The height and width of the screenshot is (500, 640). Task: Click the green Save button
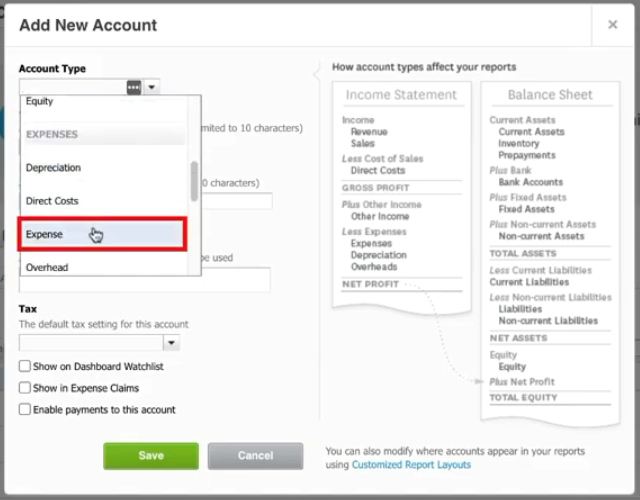pyautogui.click(x=151, y=456)
